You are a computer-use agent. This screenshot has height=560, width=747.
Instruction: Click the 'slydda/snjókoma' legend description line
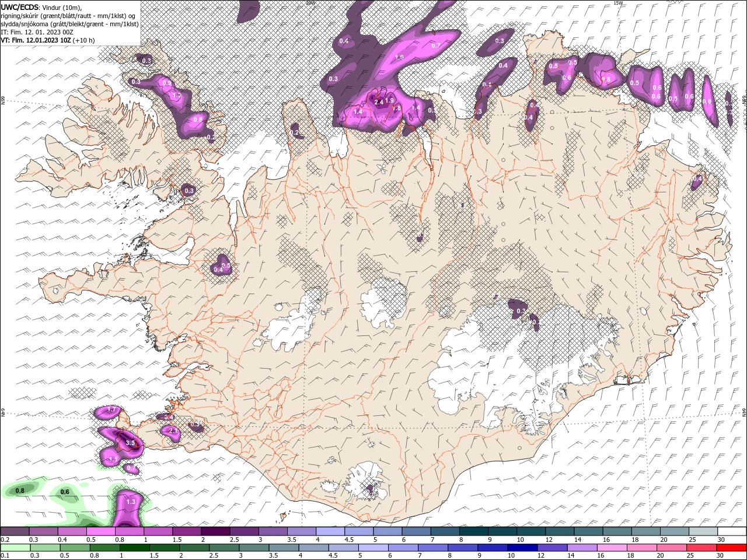pyautogui.click(x=69, y=24)
